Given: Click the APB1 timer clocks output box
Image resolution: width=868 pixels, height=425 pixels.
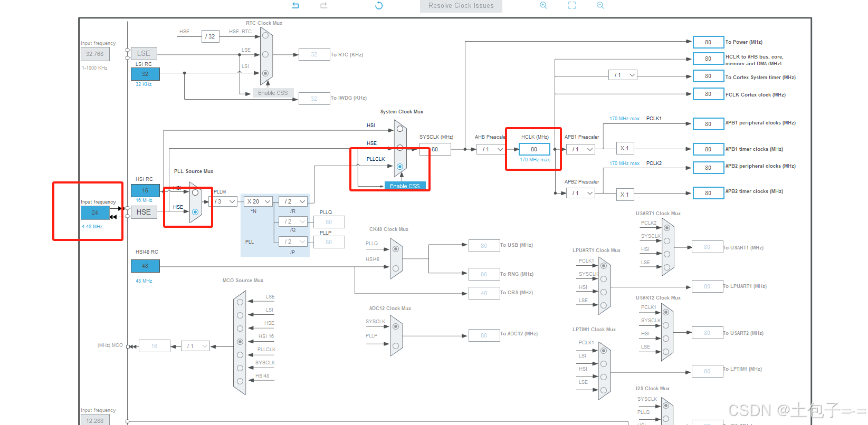Looking at the screenshot, I should [x=708, y=149].
